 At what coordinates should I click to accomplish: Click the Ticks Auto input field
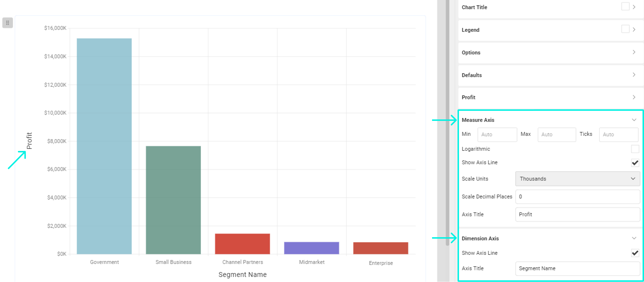[619, 134]
